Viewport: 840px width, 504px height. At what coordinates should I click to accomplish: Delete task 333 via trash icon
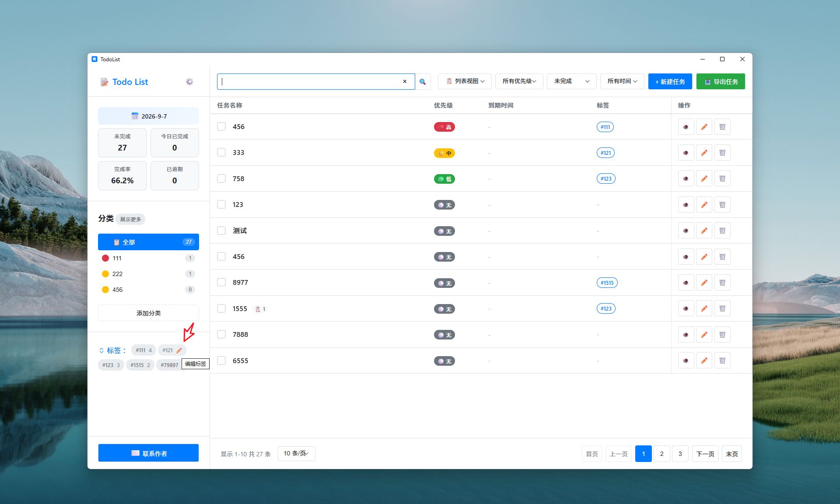tap(722, 153)
